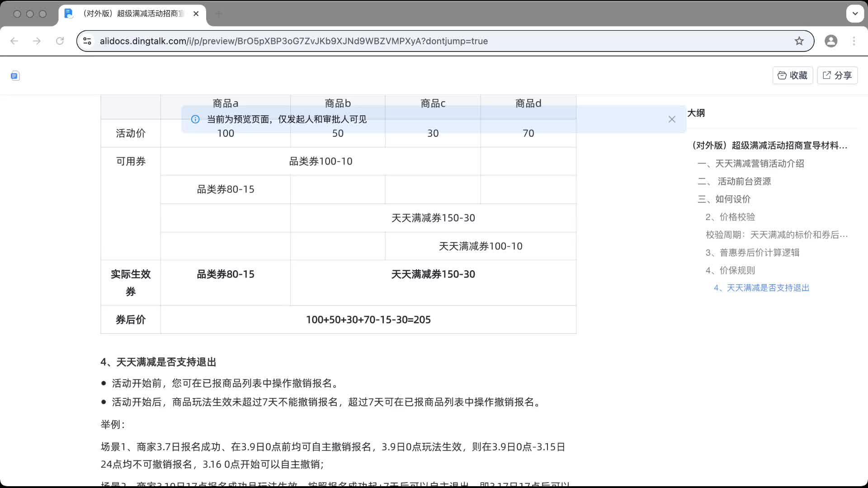Close the document tab

(x=196, y=14)
